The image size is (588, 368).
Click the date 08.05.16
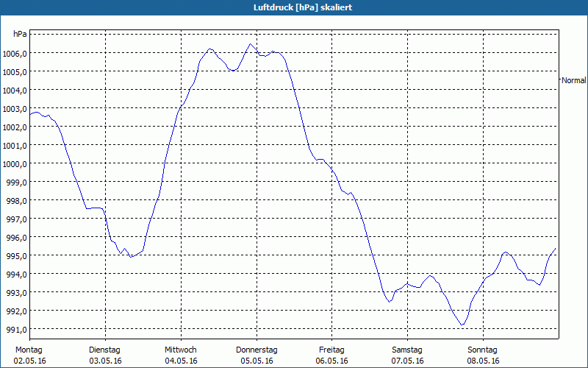click(484, 361)
